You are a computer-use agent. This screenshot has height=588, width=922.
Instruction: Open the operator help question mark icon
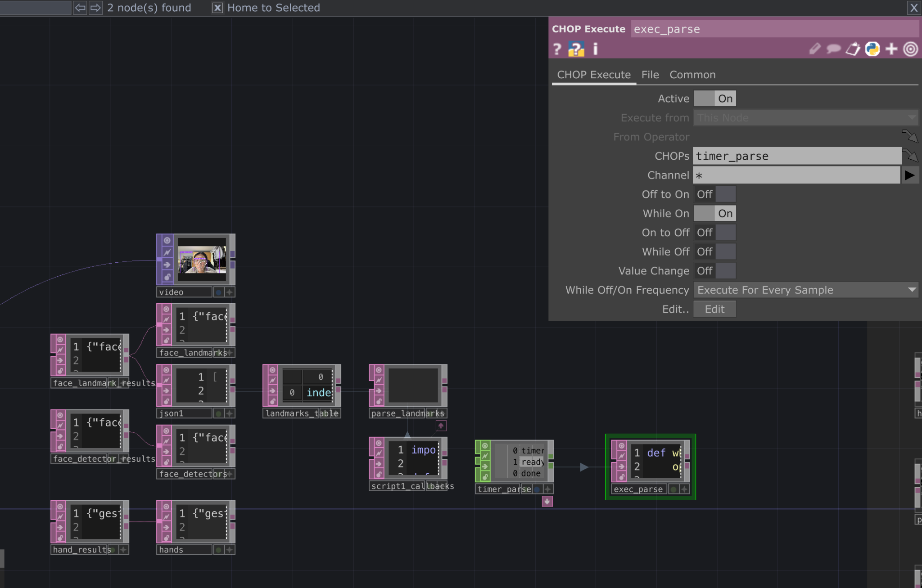point(557,49)
